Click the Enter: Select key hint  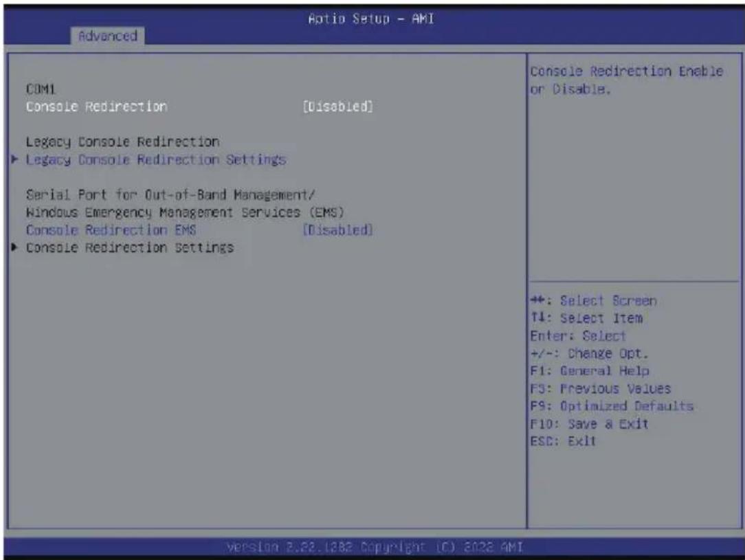(578, 336)
